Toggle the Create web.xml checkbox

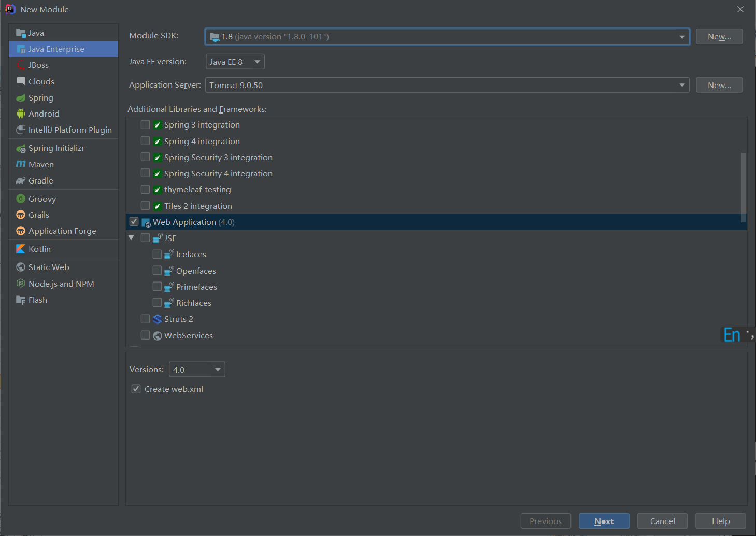click(x=136, y=389)
